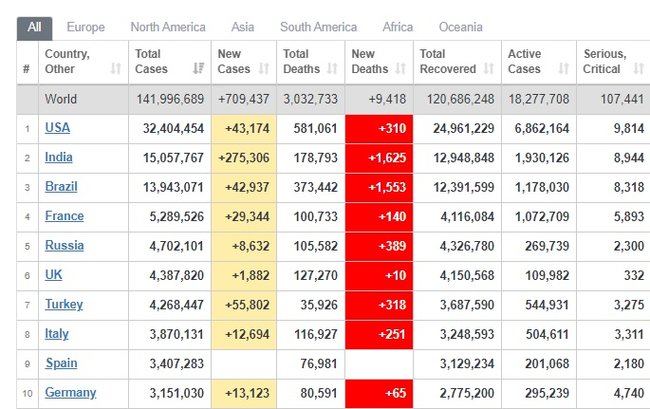Sort table by Total Deaths icon
650x409 pixels.
(330, 69)
